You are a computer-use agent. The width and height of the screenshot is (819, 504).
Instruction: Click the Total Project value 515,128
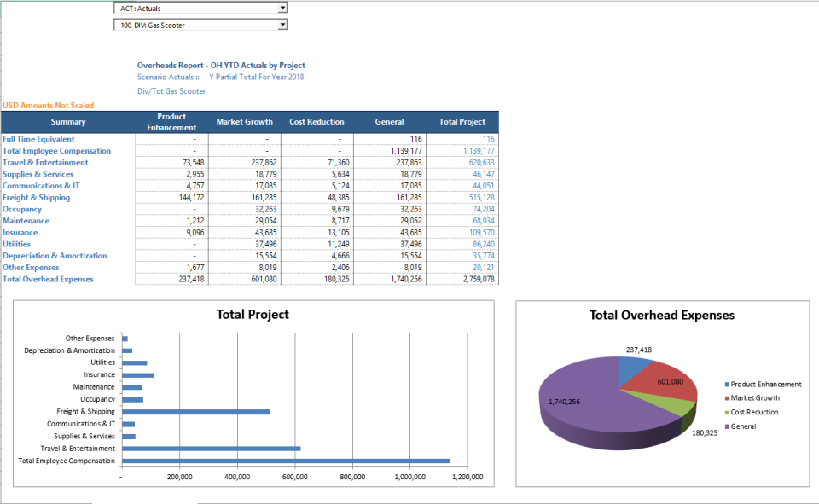pyautogui.click(x=481, y=198)
